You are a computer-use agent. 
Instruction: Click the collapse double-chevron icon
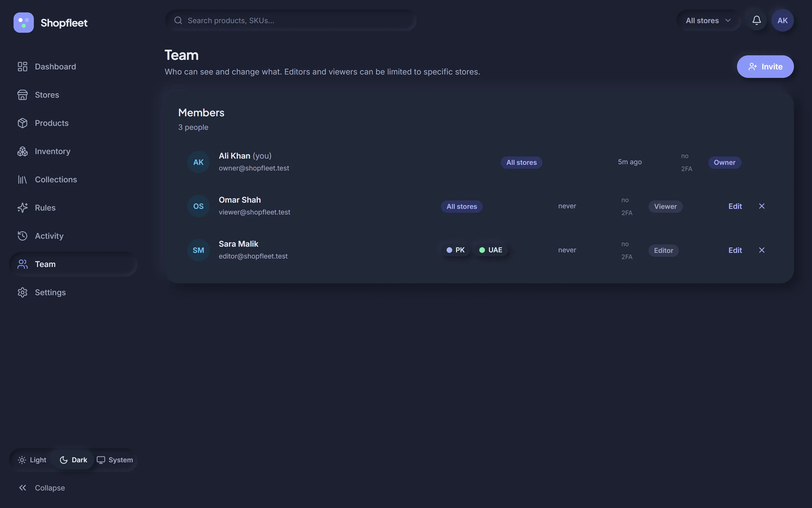23,488
